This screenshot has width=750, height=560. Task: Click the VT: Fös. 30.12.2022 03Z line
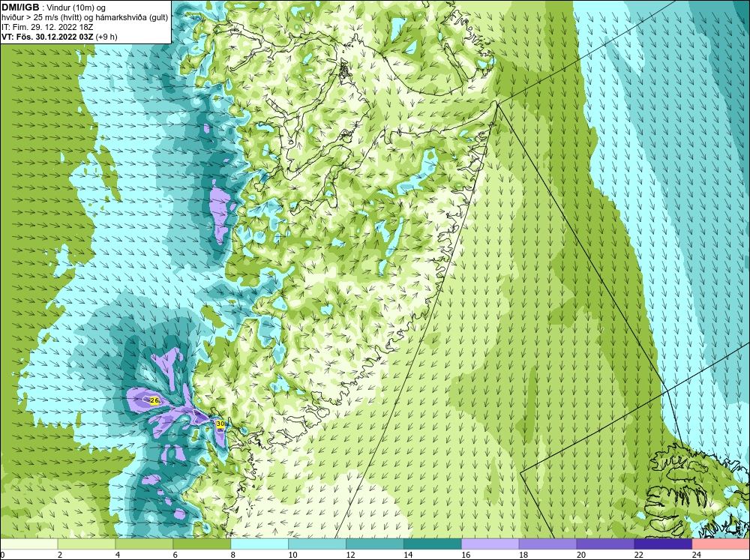coord(59,37)
